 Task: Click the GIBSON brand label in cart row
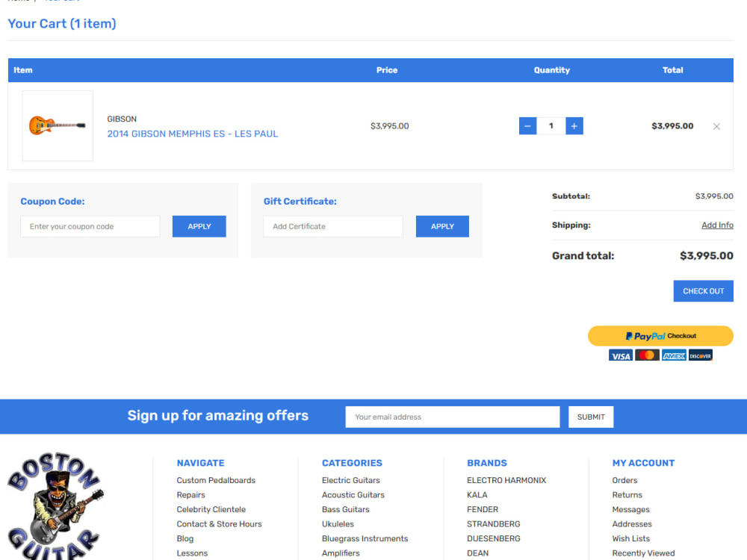[x=122, y=119]
